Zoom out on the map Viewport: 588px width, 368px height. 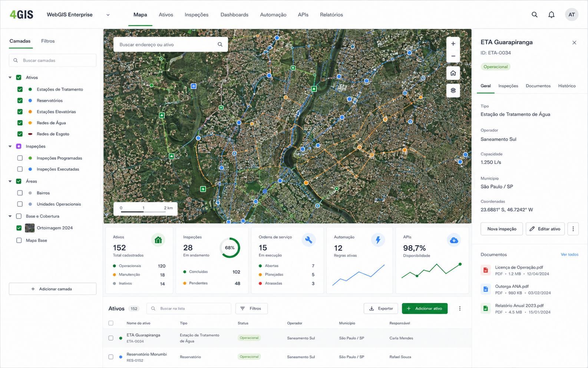click(453, 56)
